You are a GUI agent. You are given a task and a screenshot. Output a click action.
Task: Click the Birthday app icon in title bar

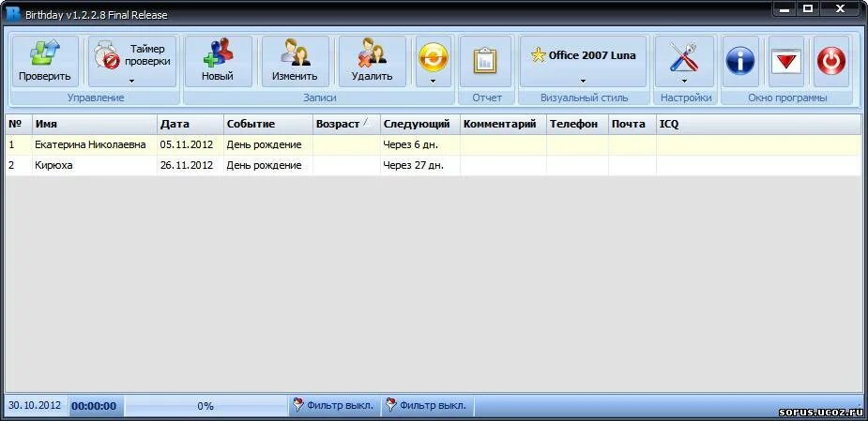pos(13,13)
